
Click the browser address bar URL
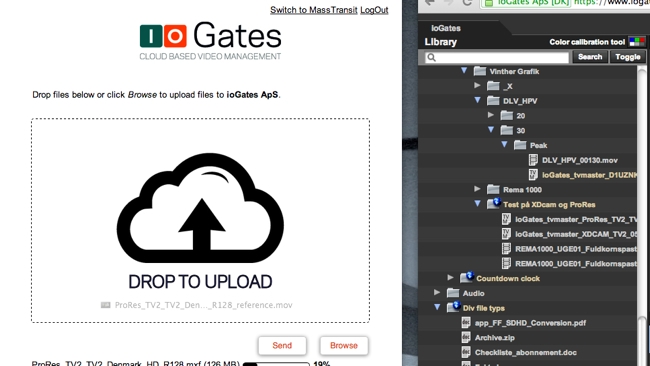coord(611,2)
